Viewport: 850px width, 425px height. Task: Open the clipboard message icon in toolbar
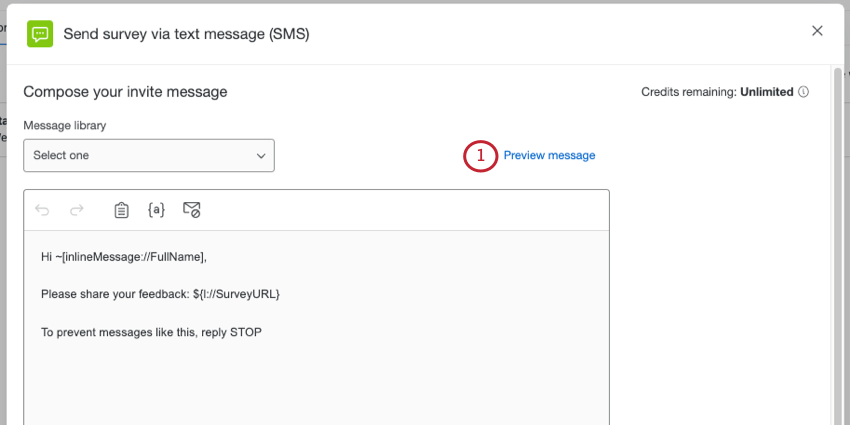(x=121, y=210)
